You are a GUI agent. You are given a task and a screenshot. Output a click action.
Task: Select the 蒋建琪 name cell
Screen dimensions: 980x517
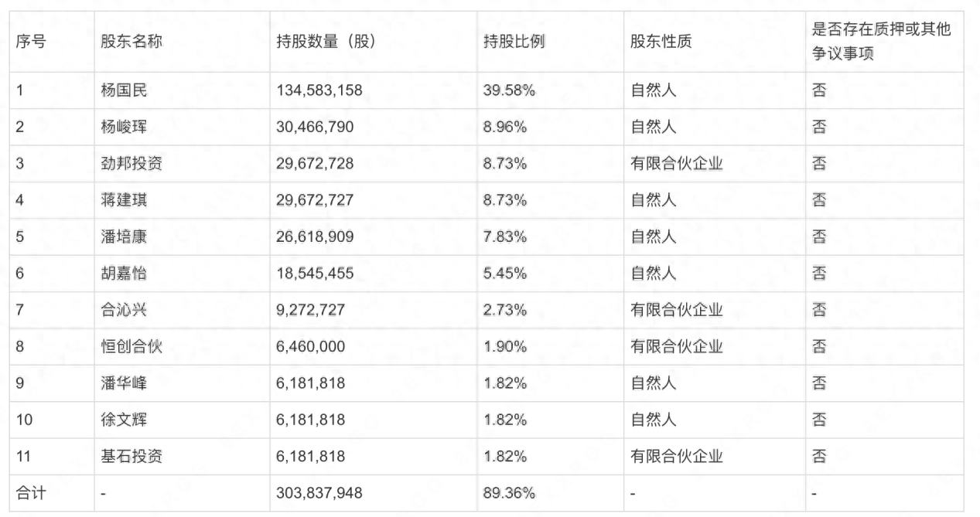124,200
